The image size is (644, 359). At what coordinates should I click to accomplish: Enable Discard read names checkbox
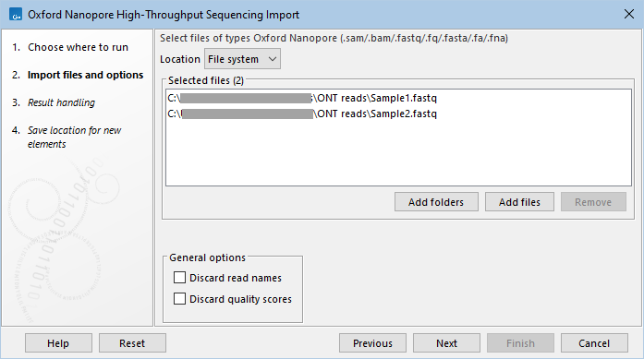[x=179, y=278]
